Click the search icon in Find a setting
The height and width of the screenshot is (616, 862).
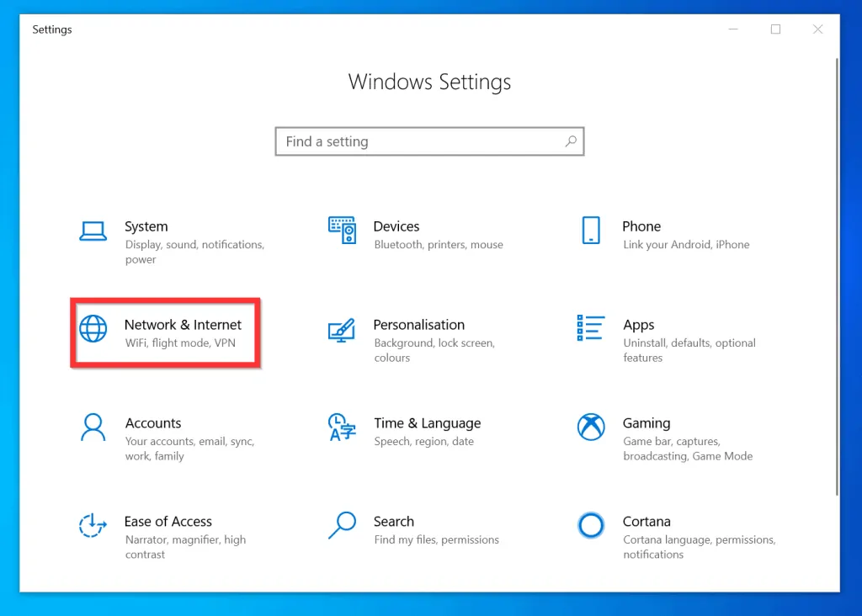571,141
